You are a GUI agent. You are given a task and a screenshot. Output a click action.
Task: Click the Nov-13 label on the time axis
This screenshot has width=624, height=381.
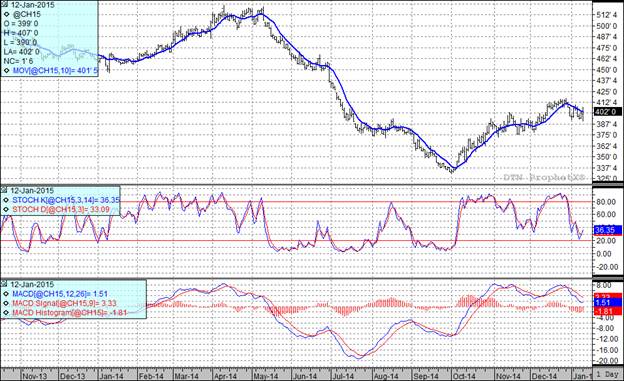(34, 376)
